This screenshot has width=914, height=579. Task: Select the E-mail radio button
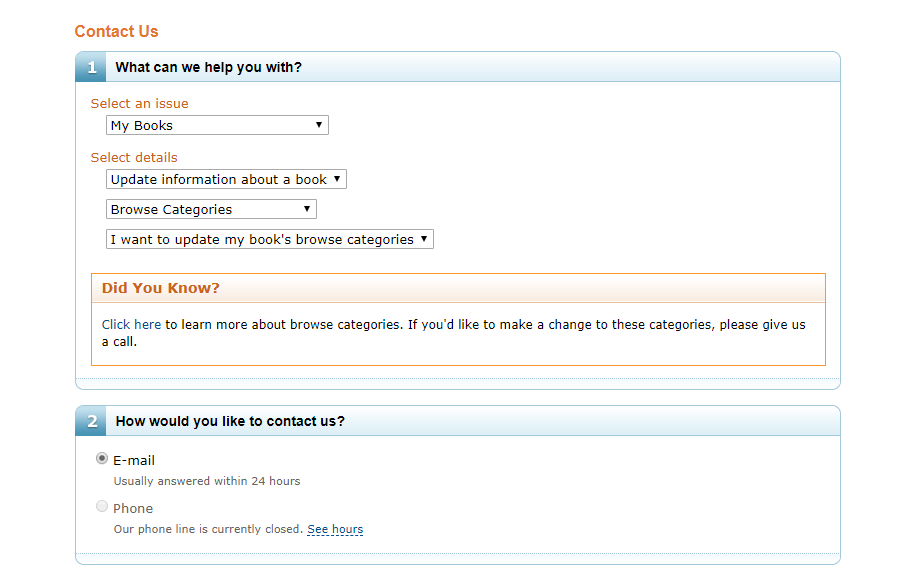click(x=102, y=459)
